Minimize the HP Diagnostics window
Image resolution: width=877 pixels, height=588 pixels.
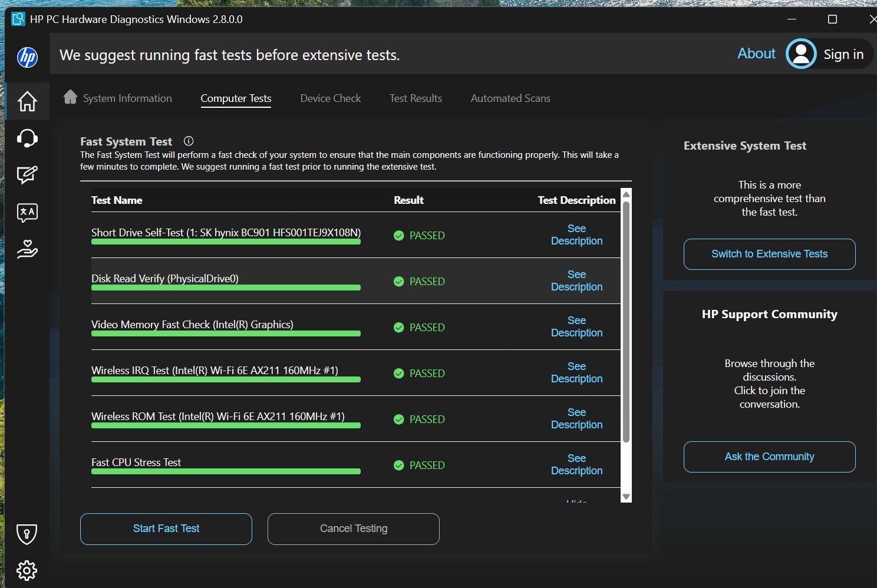click(x=792, y=19)
